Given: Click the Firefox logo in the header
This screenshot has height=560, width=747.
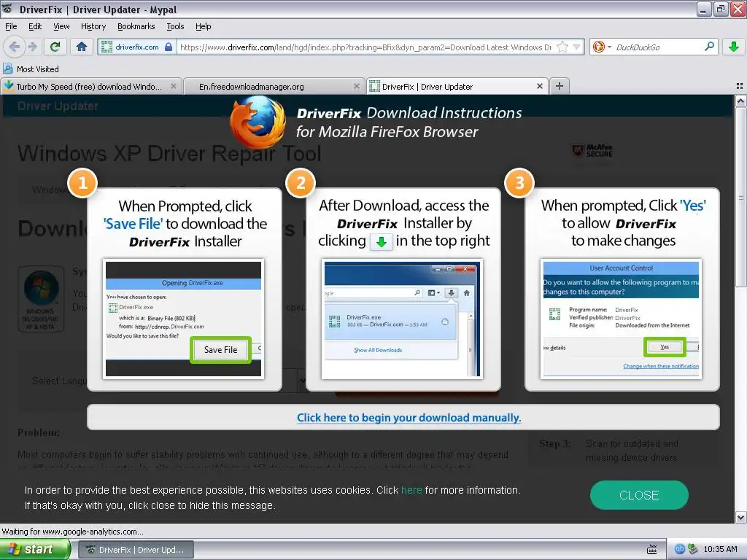Looking at the screenshot, I should tap(258, 122).
